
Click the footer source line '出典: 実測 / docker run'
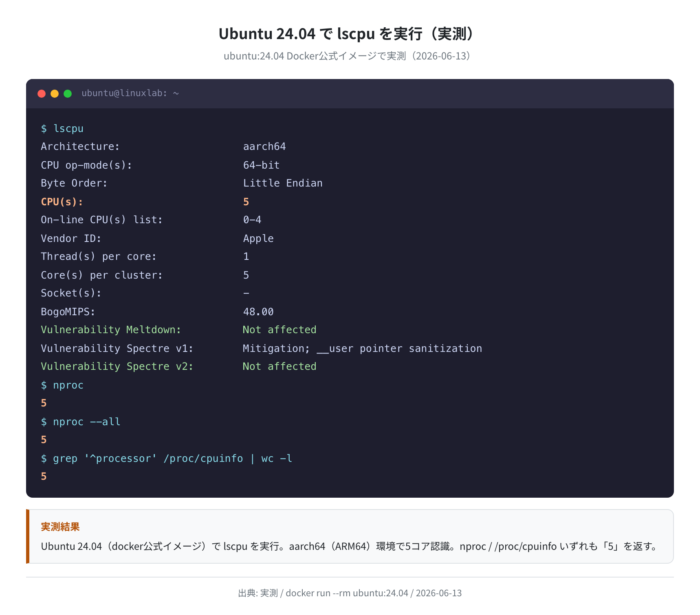pos(350,593)
